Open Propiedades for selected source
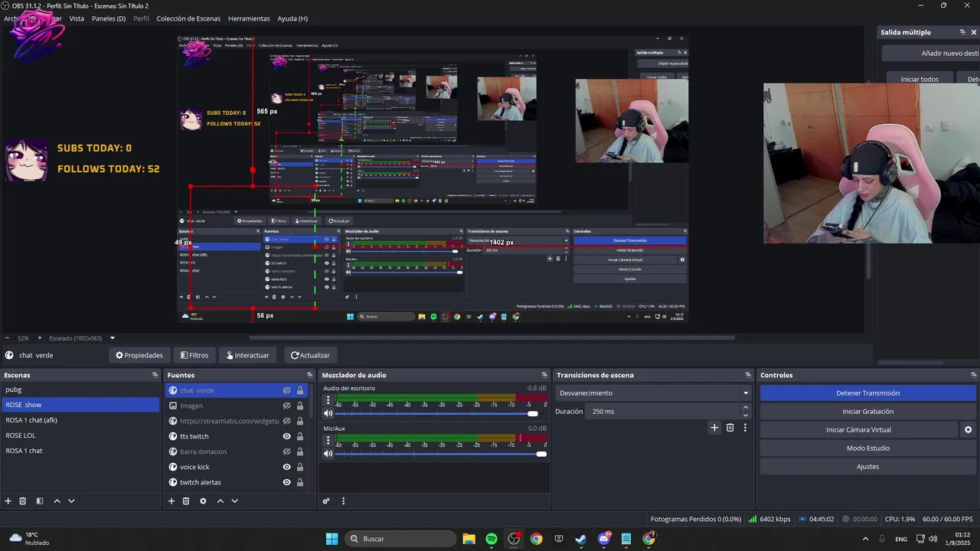 139,355
